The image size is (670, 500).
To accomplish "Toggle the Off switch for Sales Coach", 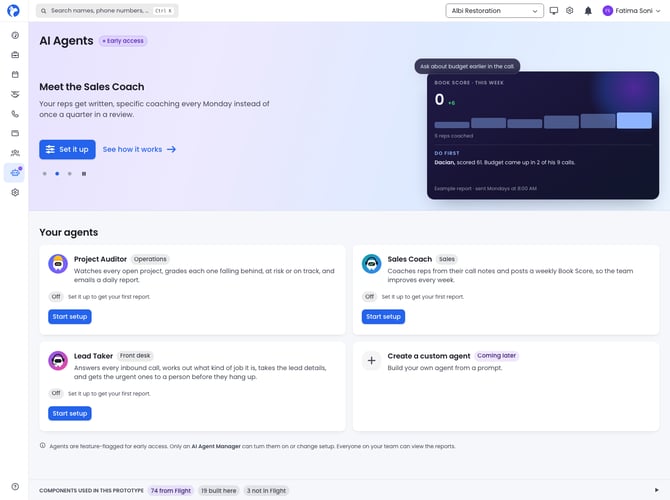I will tap(370, 297).
